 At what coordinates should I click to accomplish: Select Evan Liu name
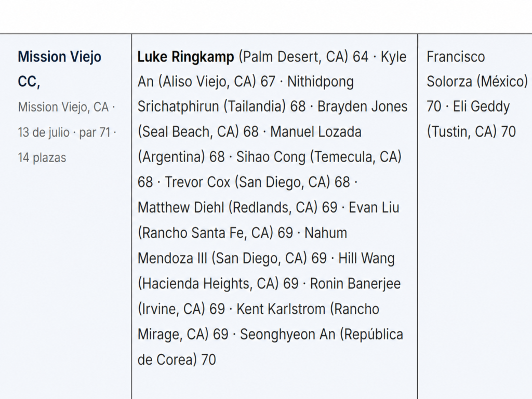point(374,208)
